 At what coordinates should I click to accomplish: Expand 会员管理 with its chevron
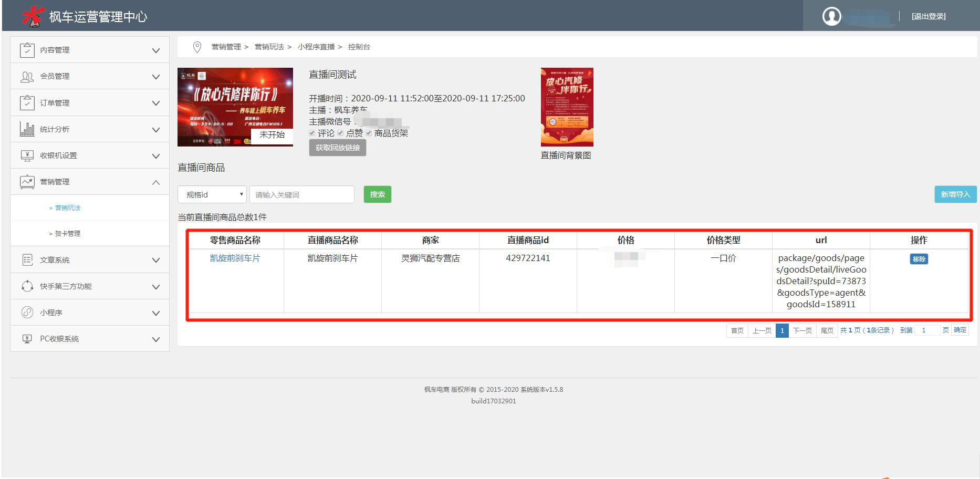156,77
